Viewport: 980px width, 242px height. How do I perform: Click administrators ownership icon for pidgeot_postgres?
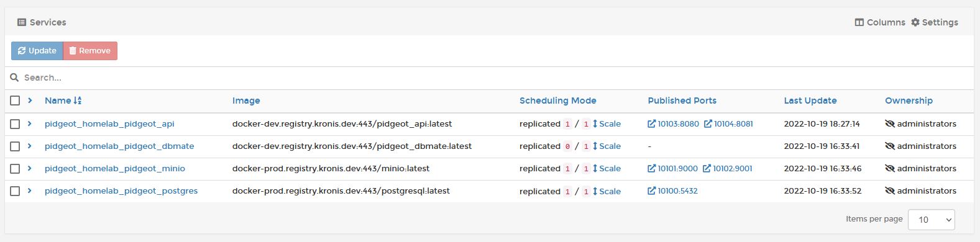pos(889,191)
